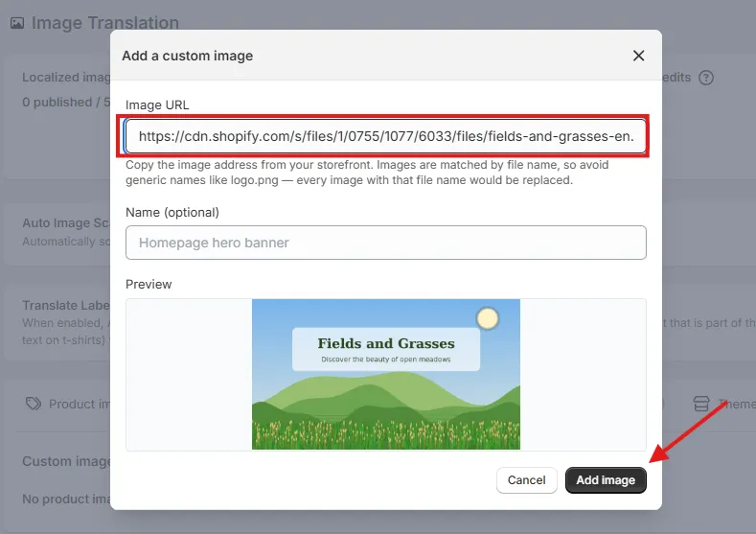Image resolution: width=756 pixels, height=534 pixels.
Task: Click the help question mark icon beside edits
Action: (706, 78)
